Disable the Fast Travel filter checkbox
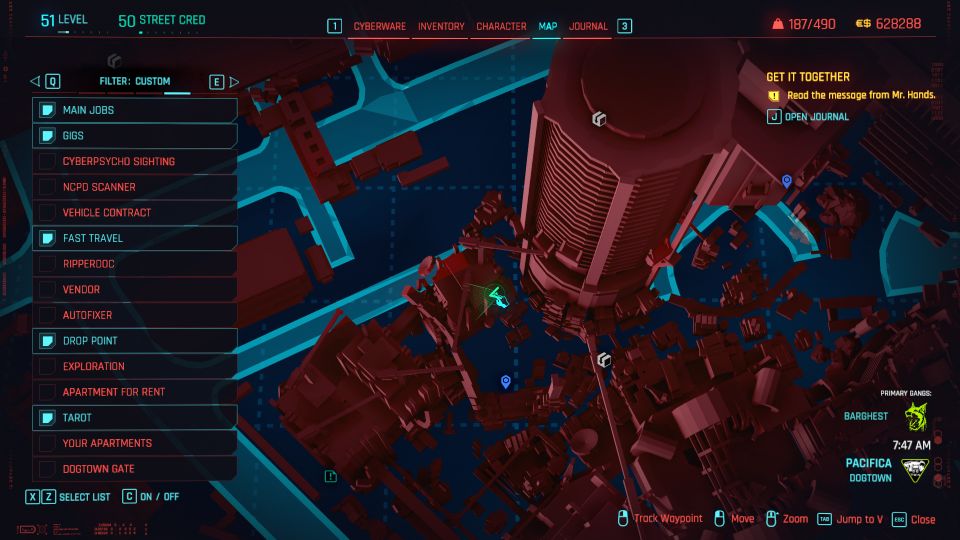 47,238
